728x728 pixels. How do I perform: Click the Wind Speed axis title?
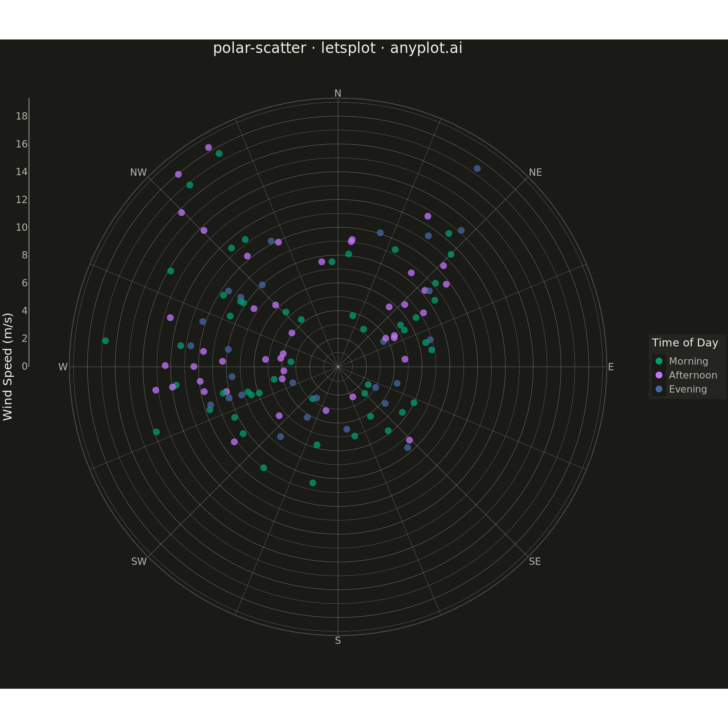[x=7, y=367]
